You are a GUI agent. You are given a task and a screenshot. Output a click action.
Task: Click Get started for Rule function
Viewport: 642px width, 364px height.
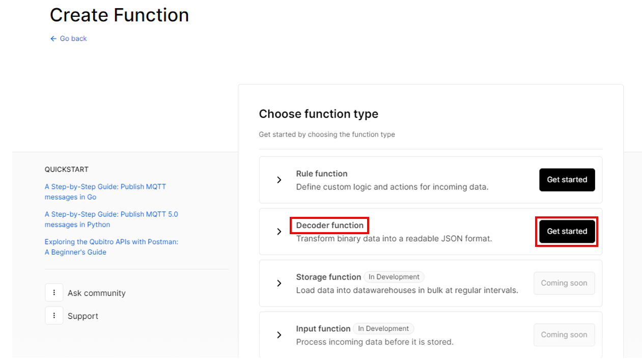point(567,180)
